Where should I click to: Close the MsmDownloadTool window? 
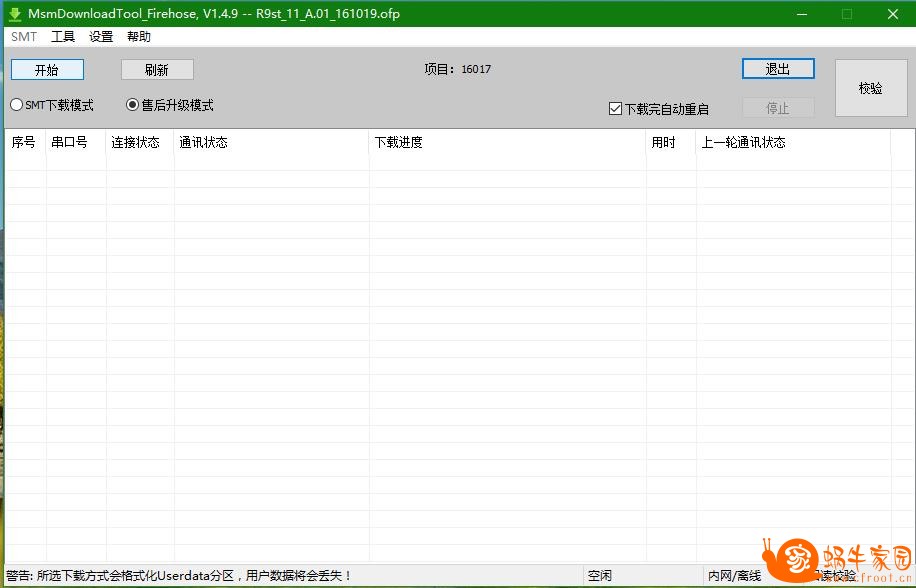pyautogui.click(x=893, y=13)
